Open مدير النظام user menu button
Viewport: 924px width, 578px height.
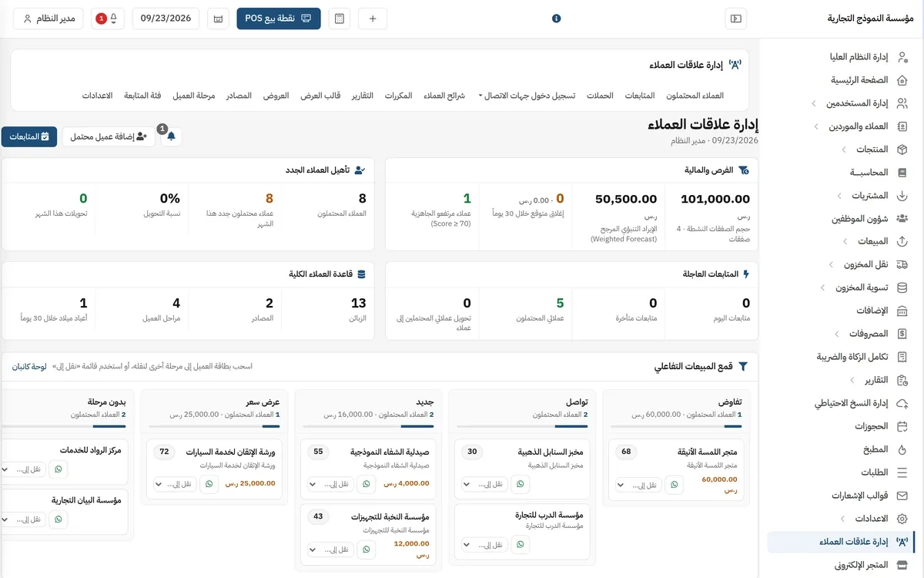pyautogui.click(x=49, y=18)
